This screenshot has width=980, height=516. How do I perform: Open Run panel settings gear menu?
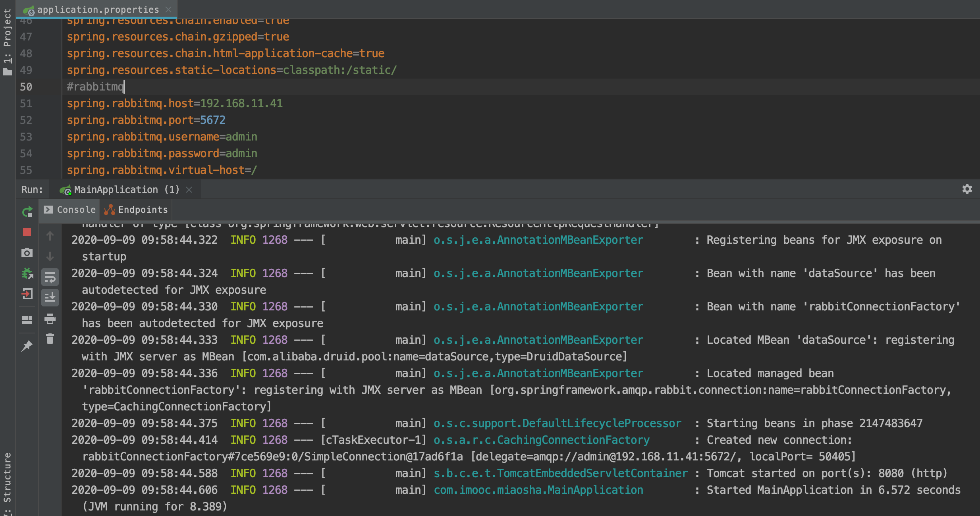pyautogui.click(x=967, y=189)
